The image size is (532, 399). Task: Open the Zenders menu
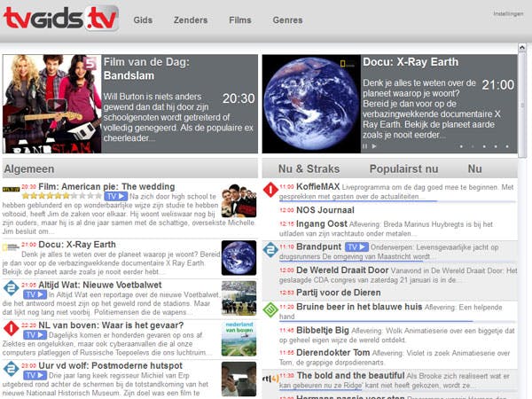point(191,20)
